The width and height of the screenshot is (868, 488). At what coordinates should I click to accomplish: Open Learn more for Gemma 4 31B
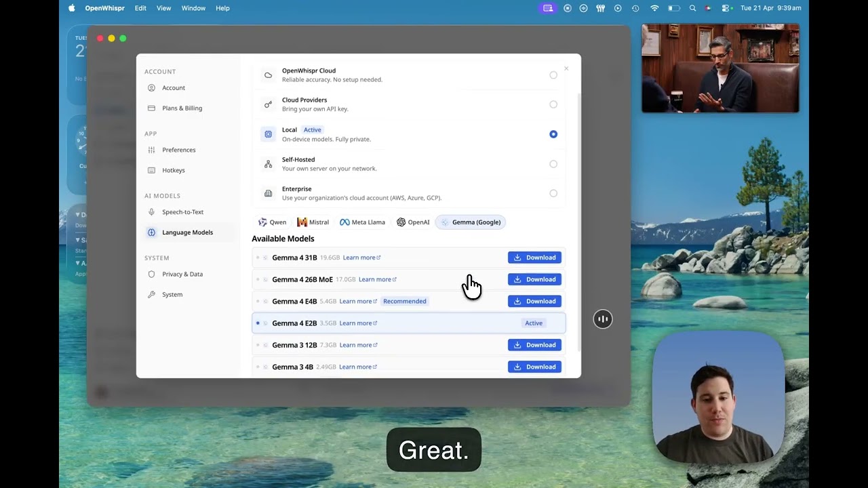pyautogui.click(x=361, y=258)
